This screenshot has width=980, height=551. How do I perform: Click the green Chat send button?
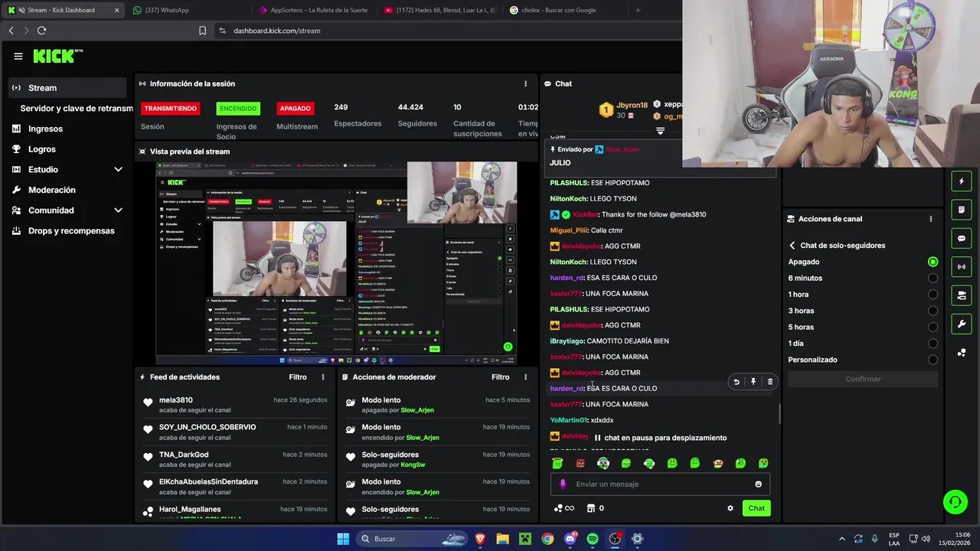tap(756, 508)
